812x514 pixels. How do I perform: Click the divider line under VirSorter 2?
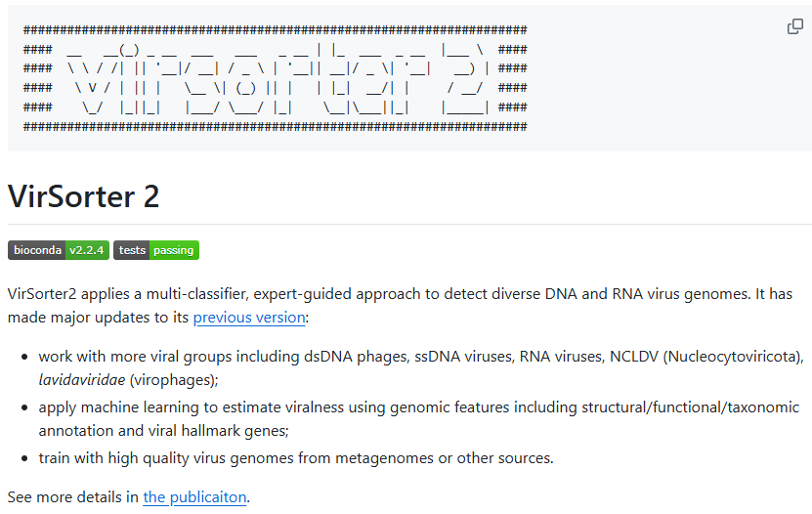click(x=409, y=224)
